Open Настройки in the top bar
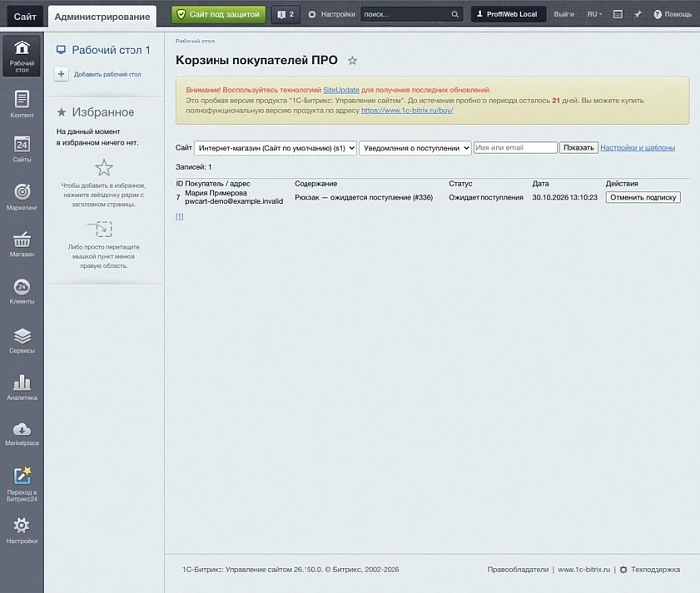700x593 pixels. pos(331,14)
